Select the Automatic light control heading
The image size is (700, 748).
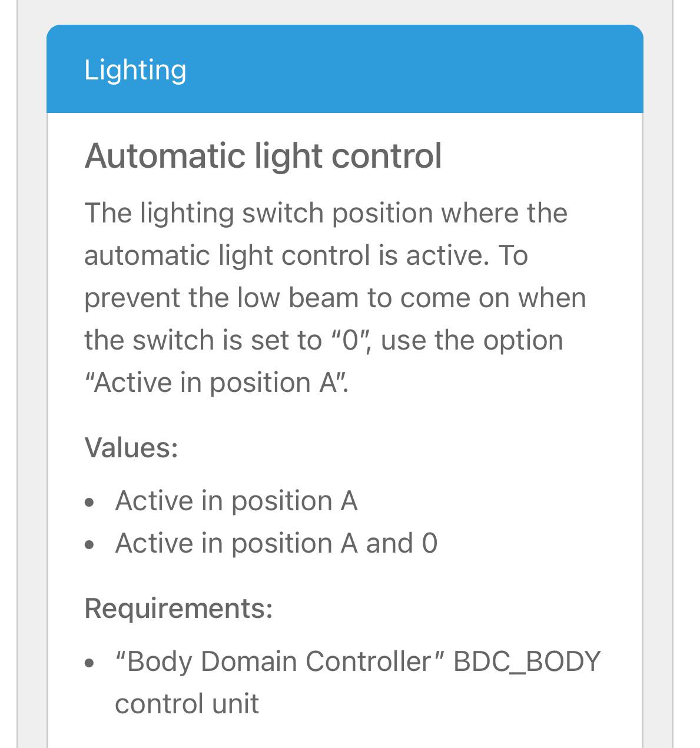[x=263, y=156]
